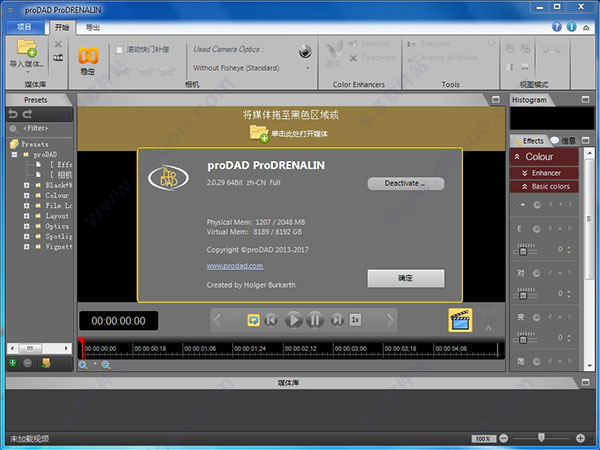Collapse the proDAD tree node
The height and width of the screenshot is (450, 600).
pos(15,155)
